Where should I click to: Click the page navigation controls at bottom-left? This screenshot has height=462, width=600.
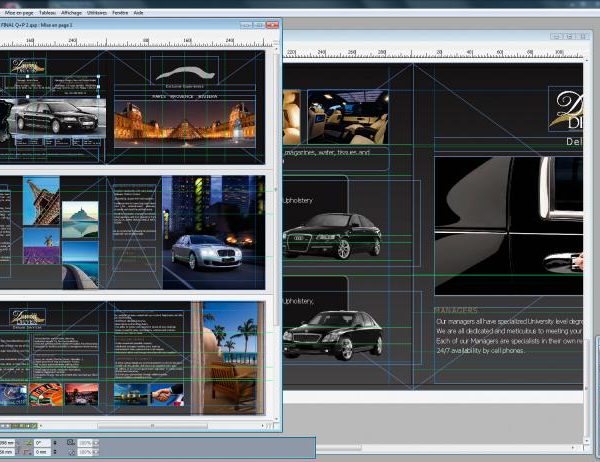pos(19,426)
